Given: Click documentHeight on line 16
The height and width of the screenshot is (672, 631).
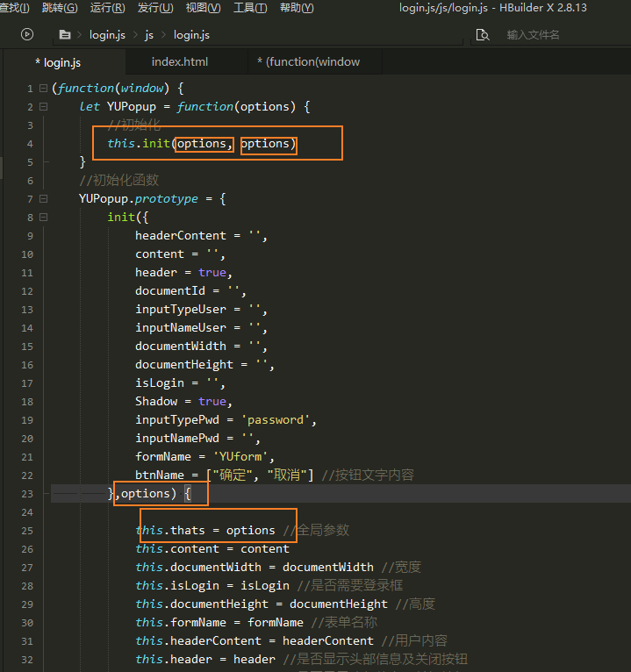Looking at the screenshot, I should pyautogui.click(x=184, y=365).
